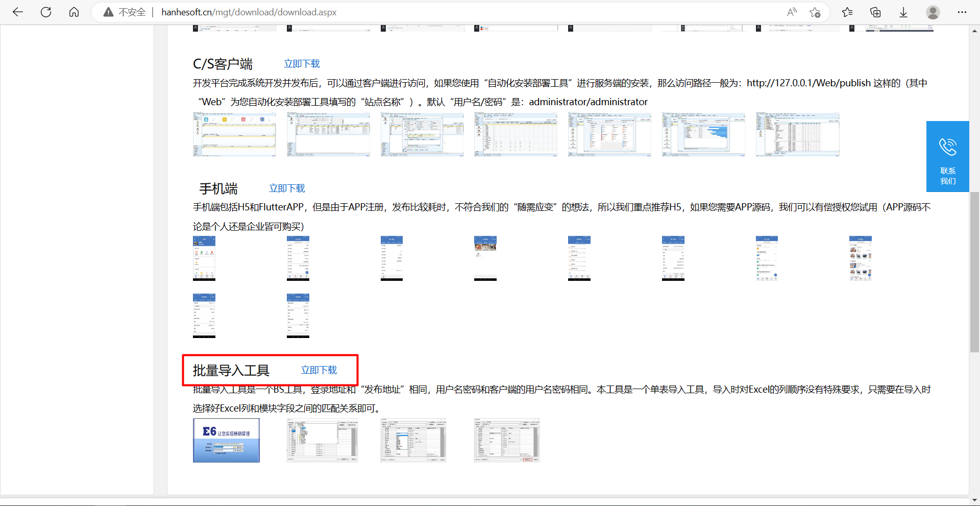Open the read aloud icon
Screen dimensions: 980x506
tap(792, 12)
